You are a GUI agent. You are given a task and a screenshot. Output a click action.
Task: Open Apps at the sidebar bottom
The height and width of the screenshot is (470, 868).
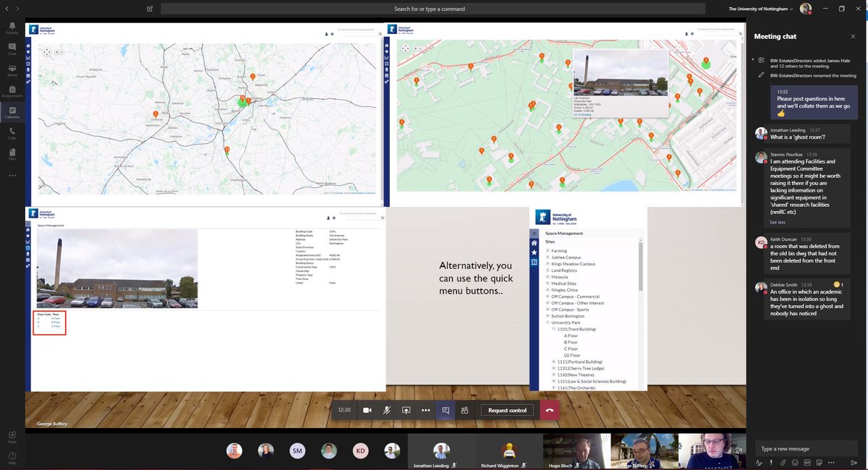[12, 437]
